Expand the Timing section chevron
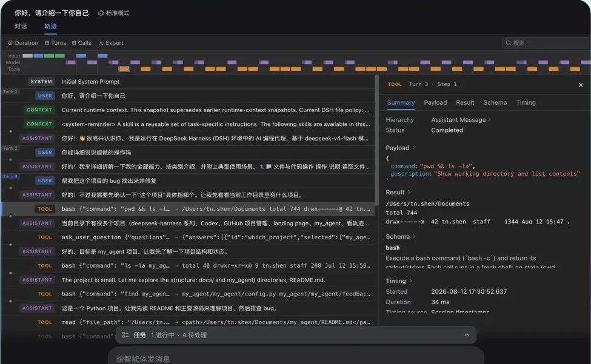 point(410,281)
